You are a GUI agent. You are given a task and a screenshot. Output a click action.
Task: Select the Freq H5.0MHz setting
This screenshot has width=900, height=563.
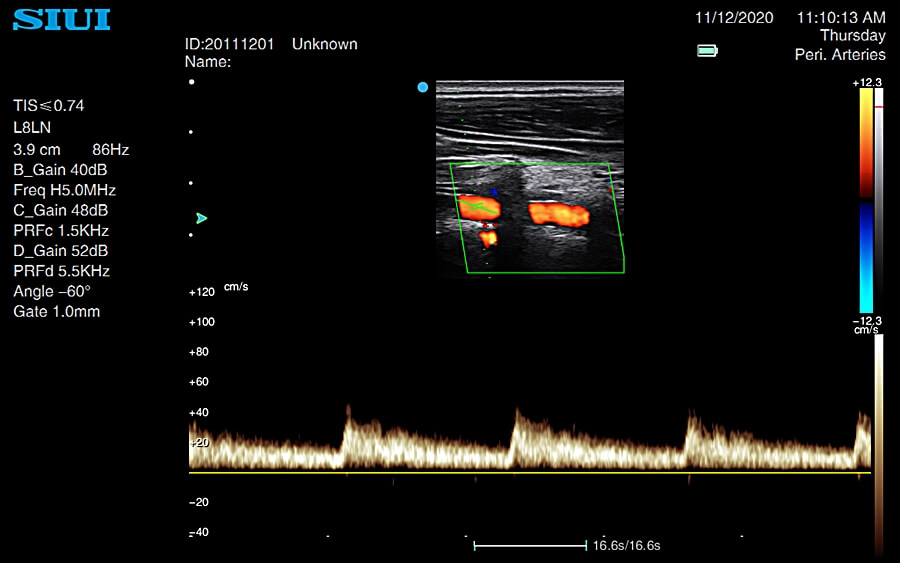64,190
